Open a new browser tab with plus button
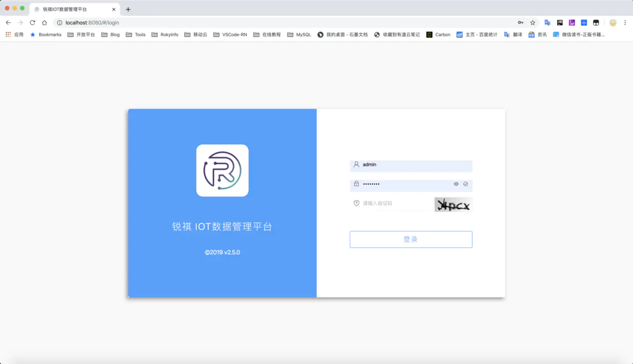 [x=128, y=9]
